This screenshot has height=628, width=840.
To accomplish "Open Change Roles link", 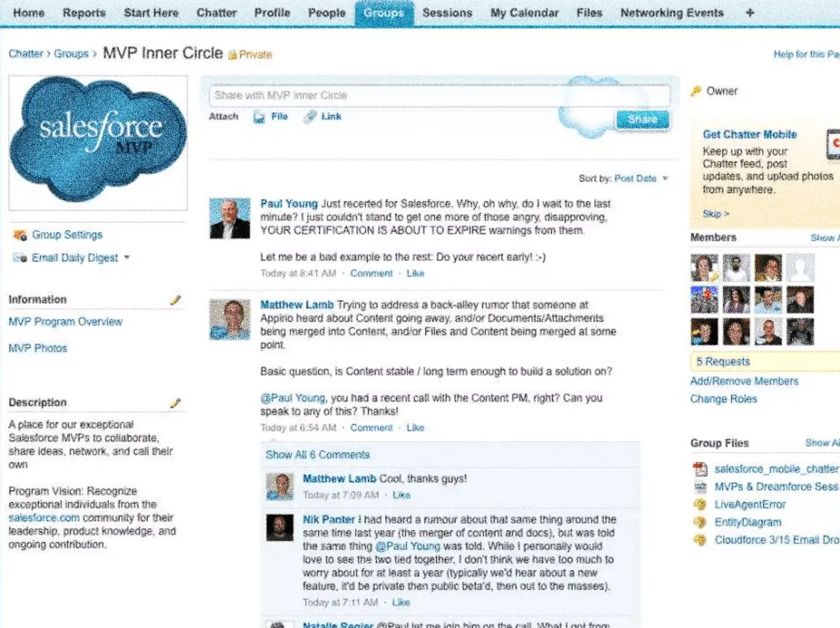I will (x=723, y=399).
